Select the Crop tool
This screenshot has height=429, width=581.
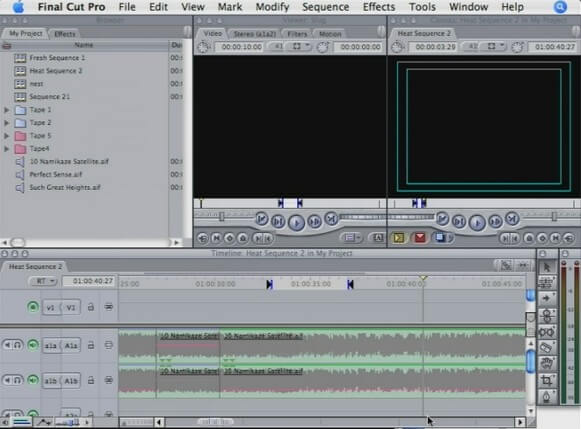[x=547, y=380]
